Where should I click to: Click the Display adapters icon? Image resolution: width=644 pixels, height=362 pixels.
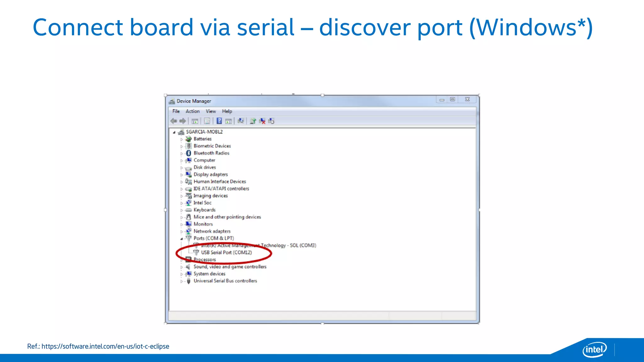pyautogui.click(x=188, y=174)
